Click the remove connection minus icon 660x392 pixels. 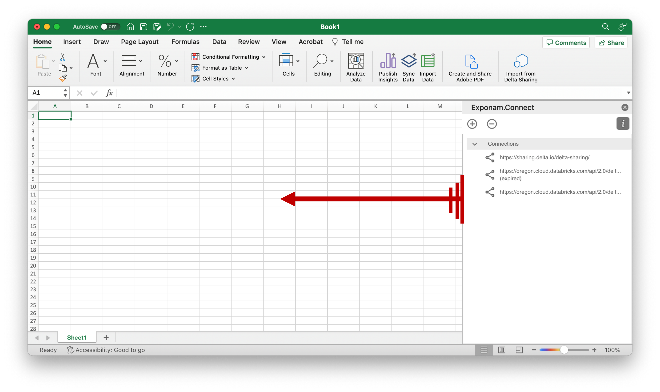coord(492,124)
